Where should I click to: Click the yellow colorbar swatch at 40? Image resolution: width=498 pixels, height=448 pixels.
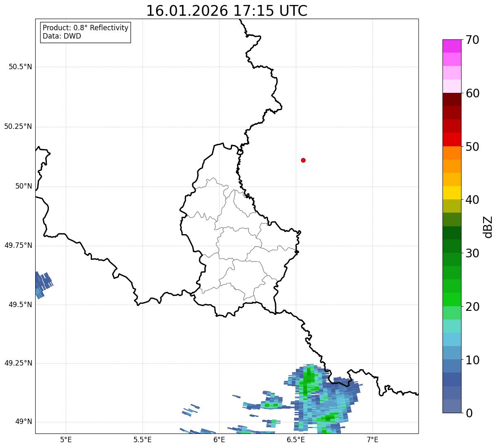click(452, 193)
